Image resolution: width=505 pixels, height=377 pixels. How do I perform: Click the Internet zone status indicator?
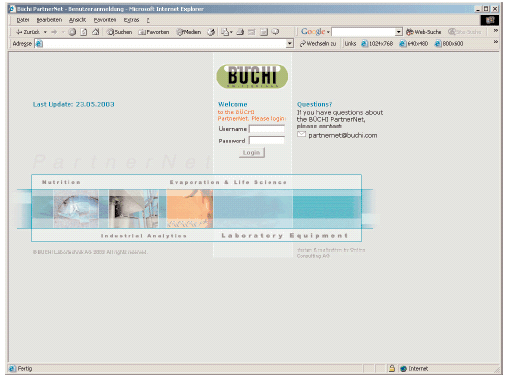414,368
